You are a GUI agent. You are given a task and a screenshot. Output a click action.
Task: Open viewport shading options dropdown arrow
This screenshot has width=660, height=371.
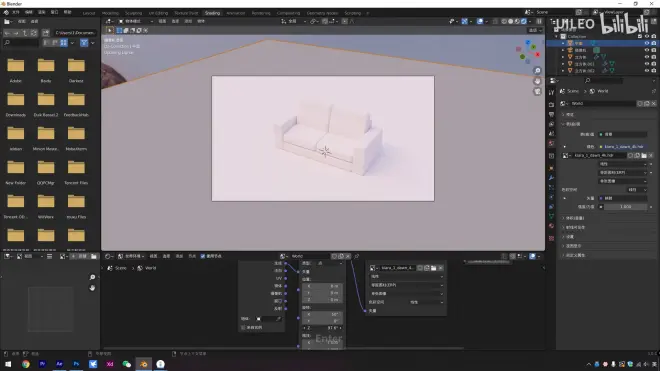point(530,21)
